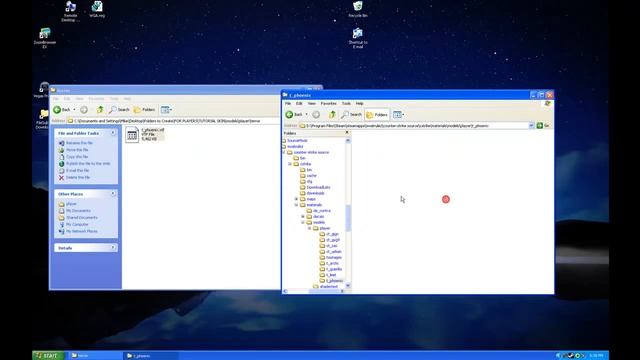The height and width of the screenshot is (360, 640).
Task: Collapse File and Folder Tasks panel
Action: pyautogui.click(x=113, y=133)
